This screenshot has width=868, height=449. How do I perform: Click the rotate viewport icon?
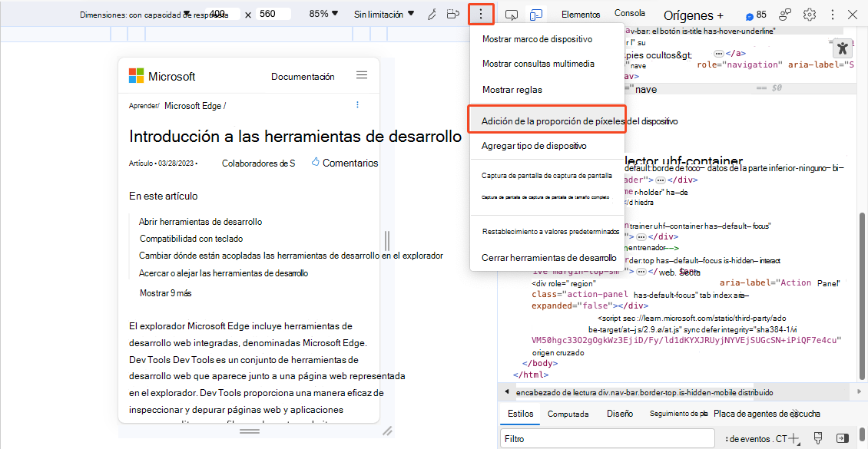pyautogui.click(x=453, y=14)
